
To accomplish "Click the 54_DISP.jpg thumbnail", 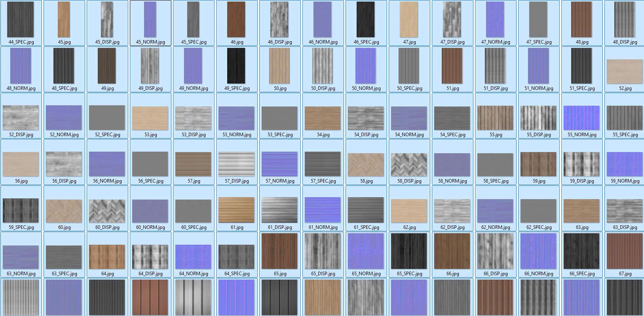I will tap(366, 118).
